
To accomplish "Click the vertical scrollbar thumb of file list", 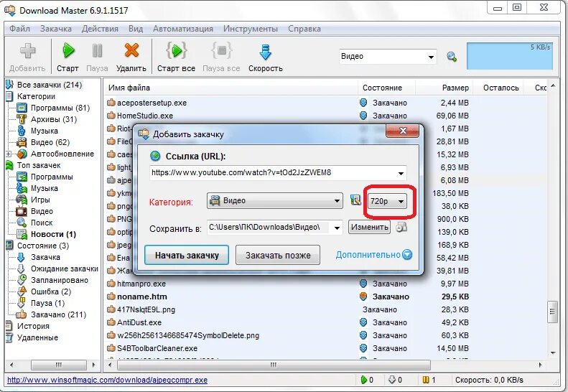I will point(552,312).
